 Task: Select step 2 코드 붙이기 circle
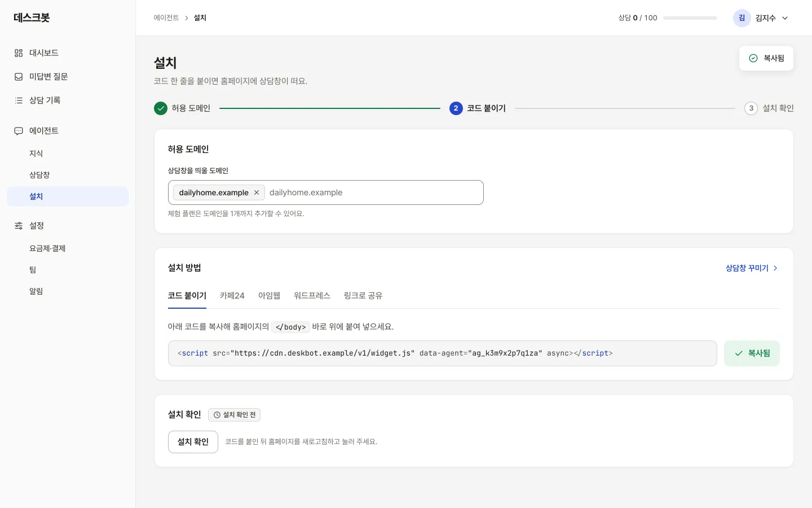pos(456,108)
